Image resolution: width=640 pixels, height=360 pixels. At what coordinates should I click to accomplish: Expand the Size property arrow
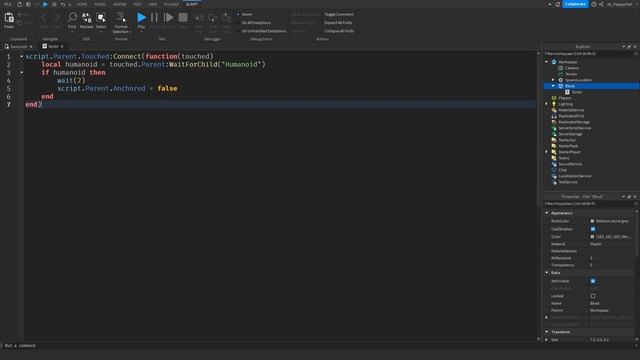coord(547,340)
